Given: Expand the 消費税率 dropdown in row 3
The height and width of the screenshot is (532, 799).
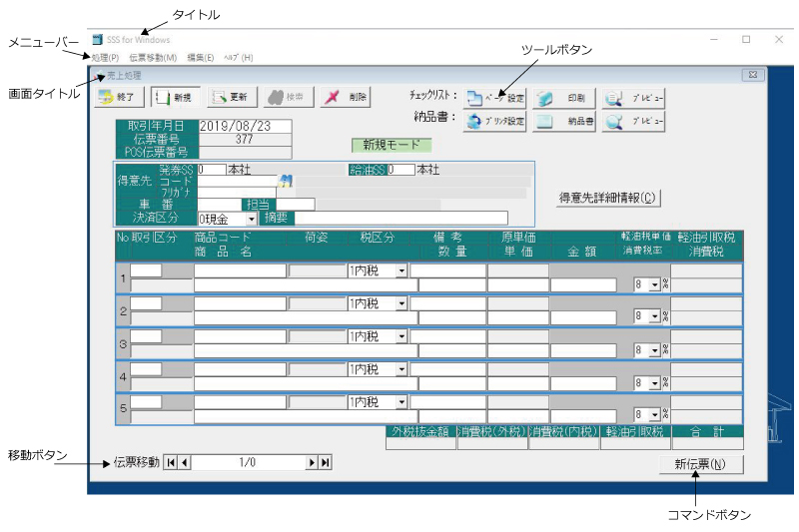Looking at the screenshot, I should pos(654,351).
